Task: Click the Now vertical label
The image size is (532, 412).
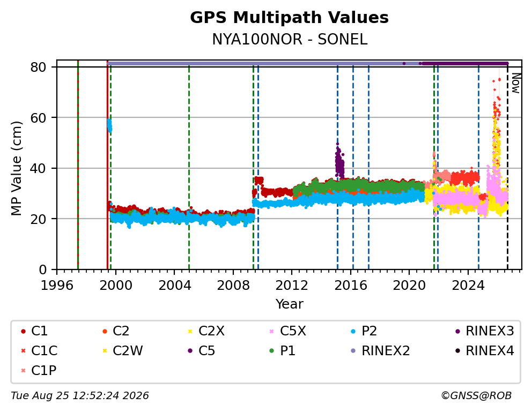Action: coord(516,84)
